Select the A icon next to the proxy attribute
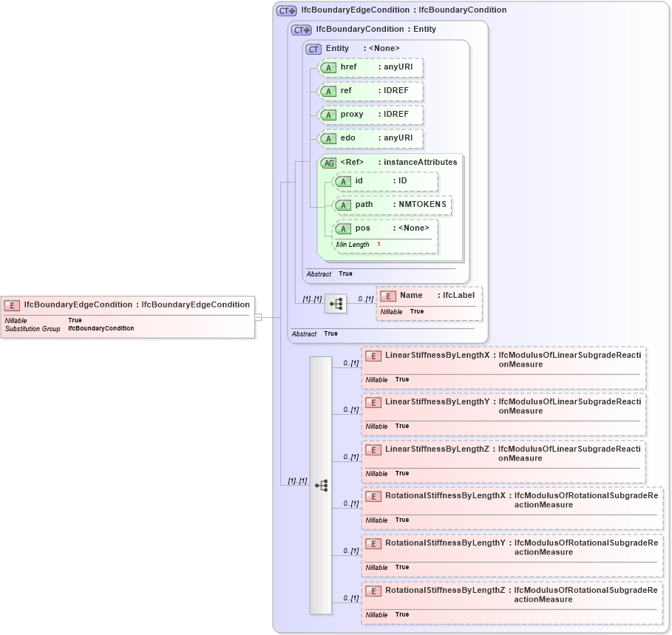This screenshot has height=635, width=672. pos(329,115)
